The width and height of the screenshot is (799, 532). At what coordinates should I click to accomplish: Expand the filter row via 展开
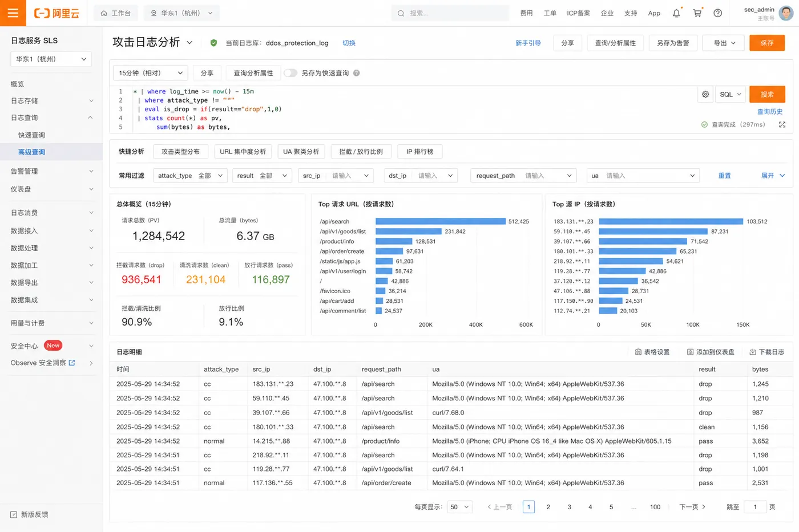pyautogui.click(x=773, y=176)
